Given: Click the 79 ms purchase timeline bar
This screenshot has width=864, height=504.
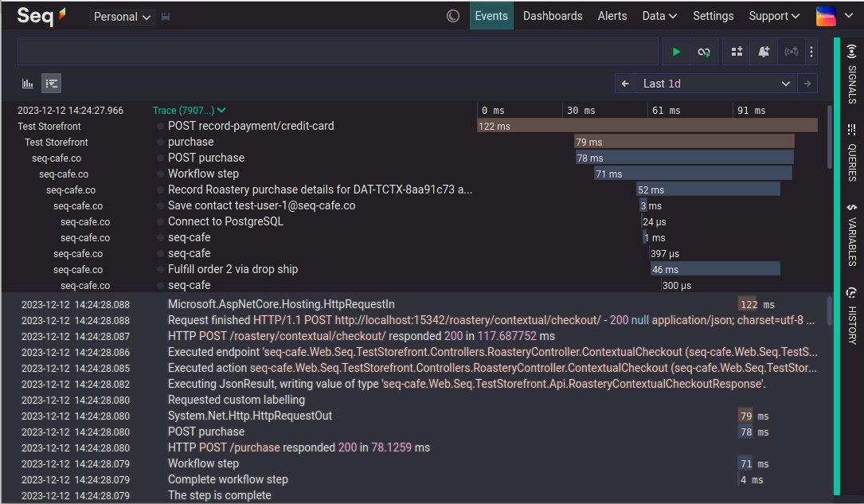Looking at the screenshot, I should coord(684,142).
